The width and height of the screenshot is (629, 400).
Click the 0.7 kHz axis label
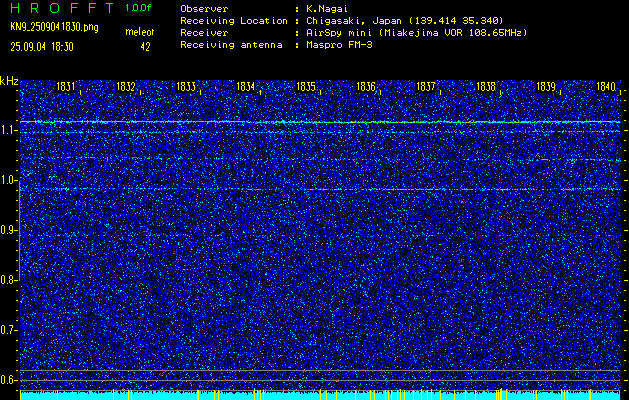(8, 330)
